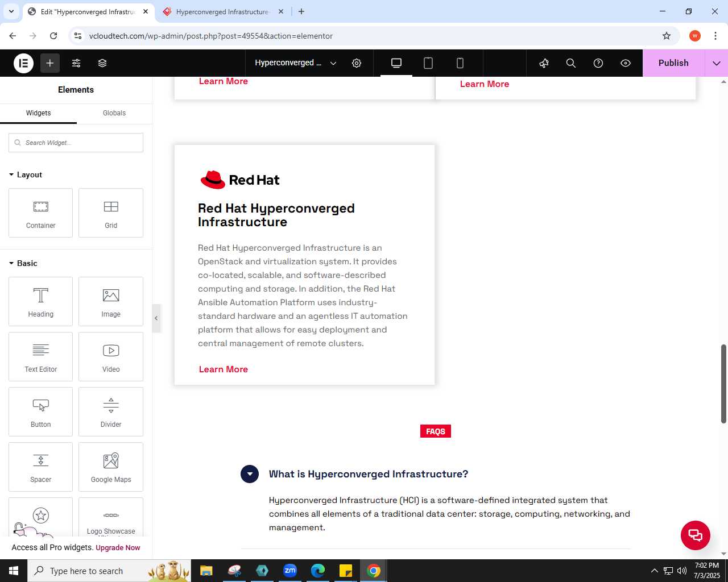Open the Chrome profile avatar
Screen dimensions: 728x582
pyautogui.click(x=695, y=36)
